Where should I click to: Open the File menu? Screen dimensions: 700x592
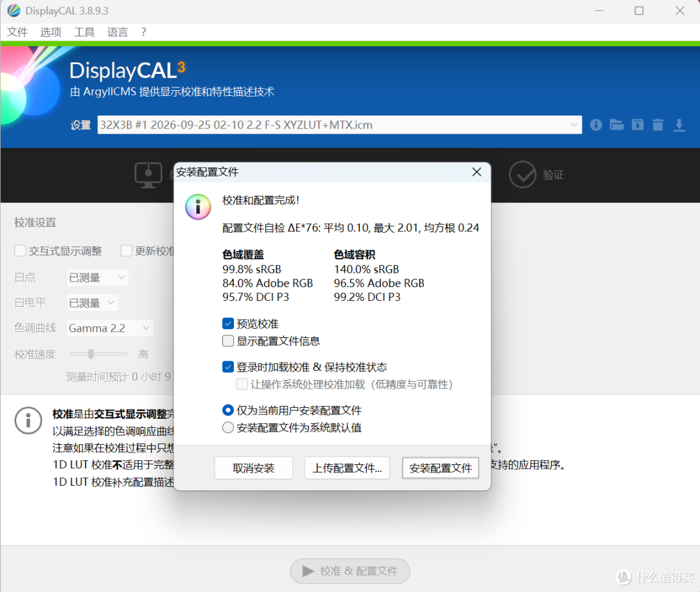(17, 32)
